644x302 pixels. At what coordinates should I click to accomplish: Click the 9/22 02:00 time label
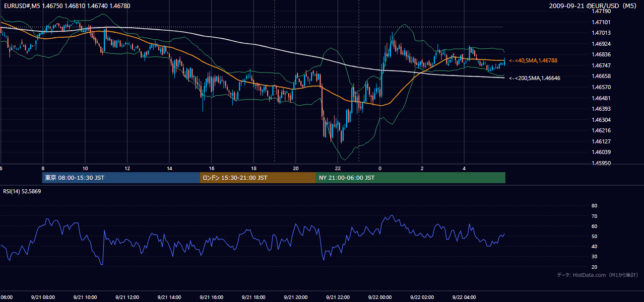point(422,297)
